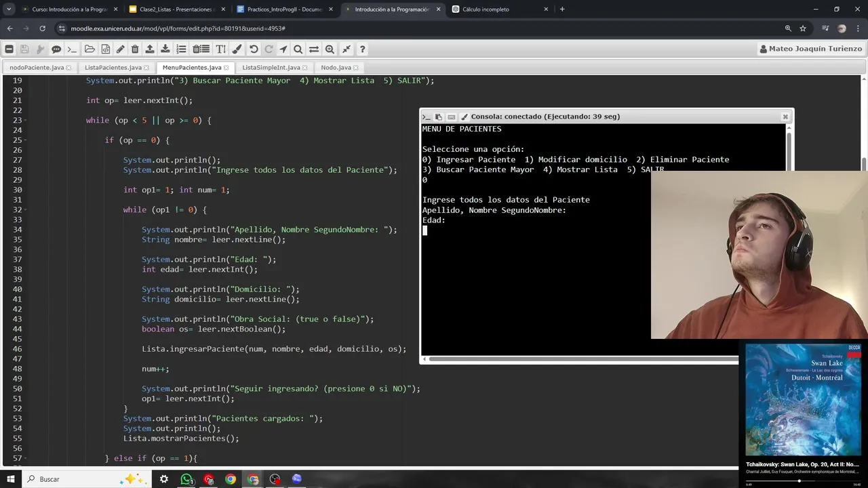Click line number 32 in gutter
This screenshot has width=868, height=488.
click(18, 210)
